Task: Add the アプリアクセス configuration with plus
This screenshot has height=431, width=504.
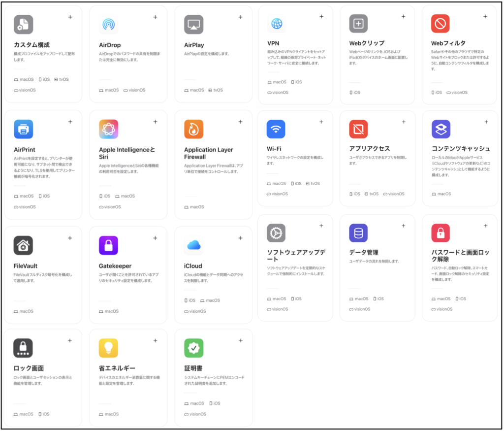Action: 404,122
